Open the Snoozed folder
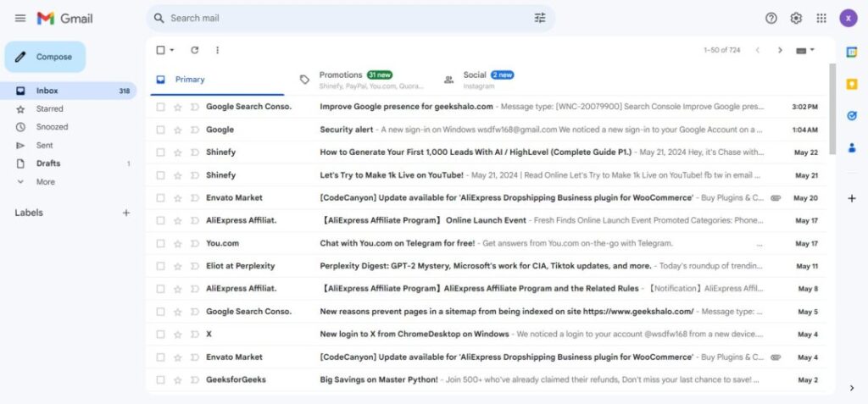 click(70, 127)
